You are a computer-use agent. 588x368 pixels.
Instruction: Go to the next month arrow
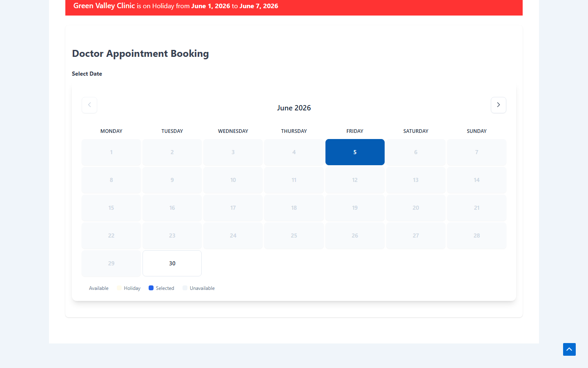(x=498, y=105)
